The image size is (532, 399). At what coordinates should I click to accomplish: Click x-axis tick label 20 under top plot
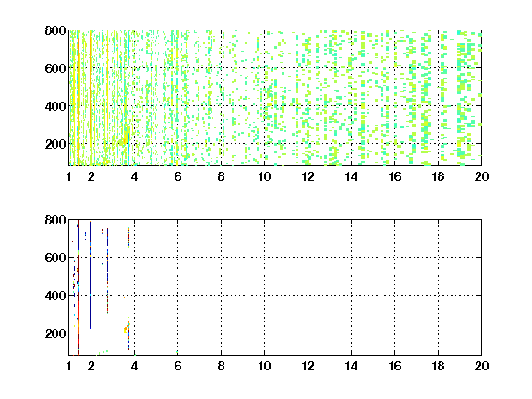click(481, 176)
